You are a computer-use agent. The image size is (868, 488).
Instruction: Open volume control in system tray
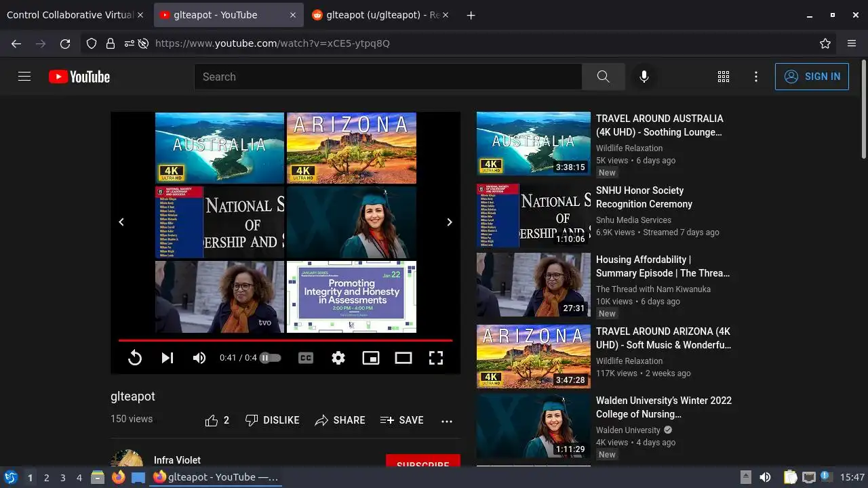click(x=765, y=477)
